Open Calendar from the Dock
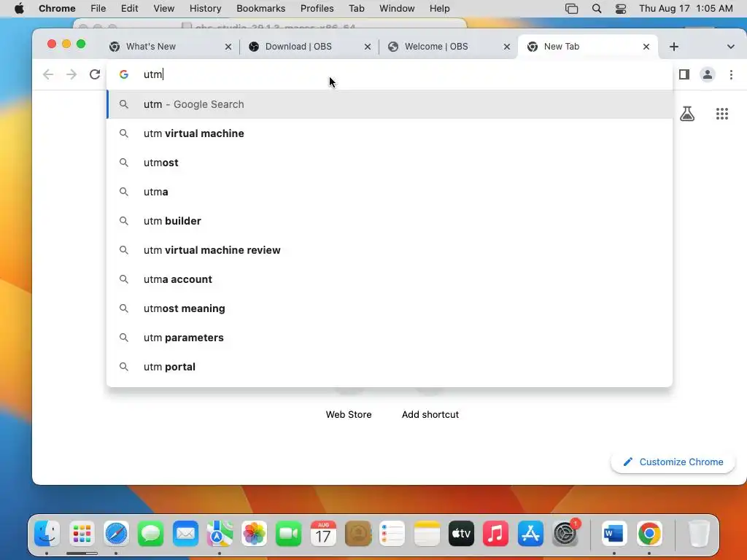747x560 pixels. 323,533
